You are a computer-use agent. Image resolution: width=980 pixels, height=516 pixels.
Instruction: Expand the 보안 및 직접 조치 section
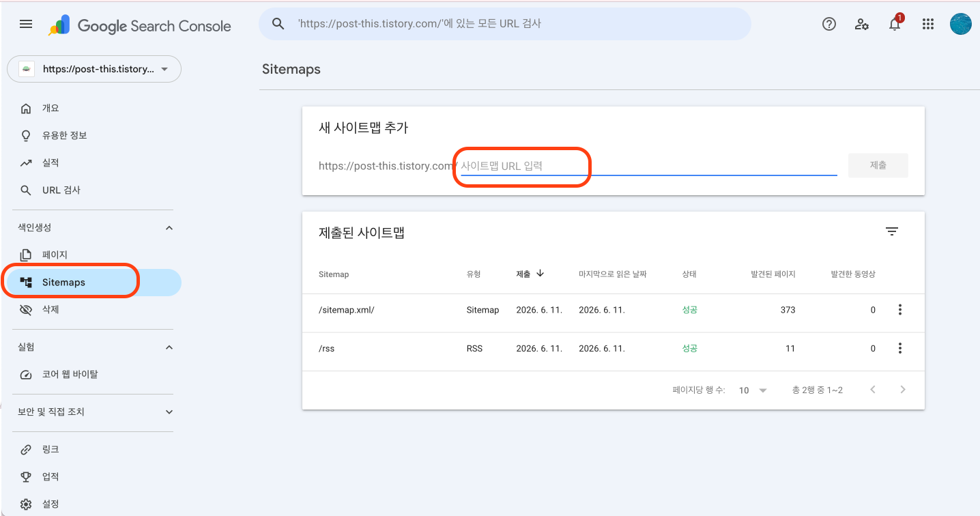coord(169,412)
